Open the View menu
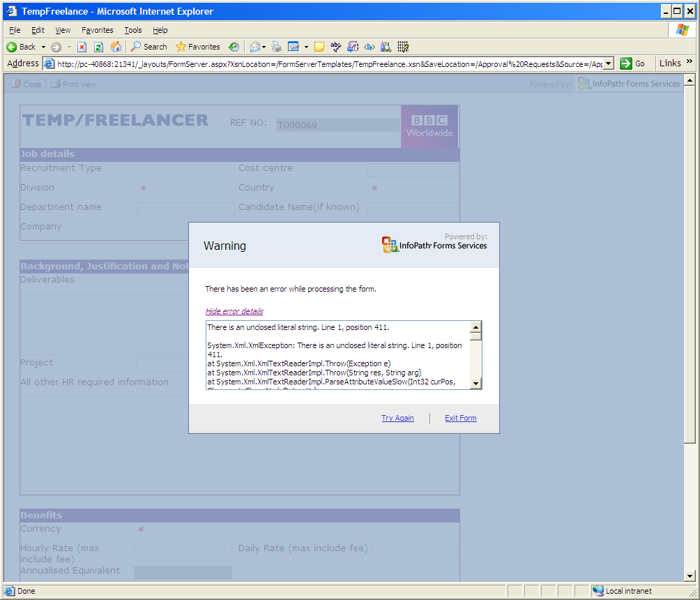Image resolution: width=700 pixels, height=600 pixels. [x=63, y=30]
